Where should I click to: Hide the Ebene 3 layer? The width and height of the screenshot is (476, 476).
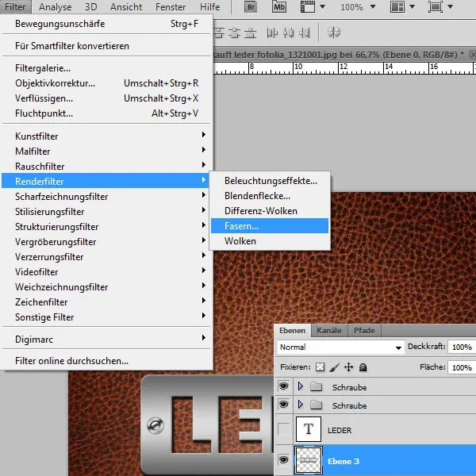[x=285, y=460]
